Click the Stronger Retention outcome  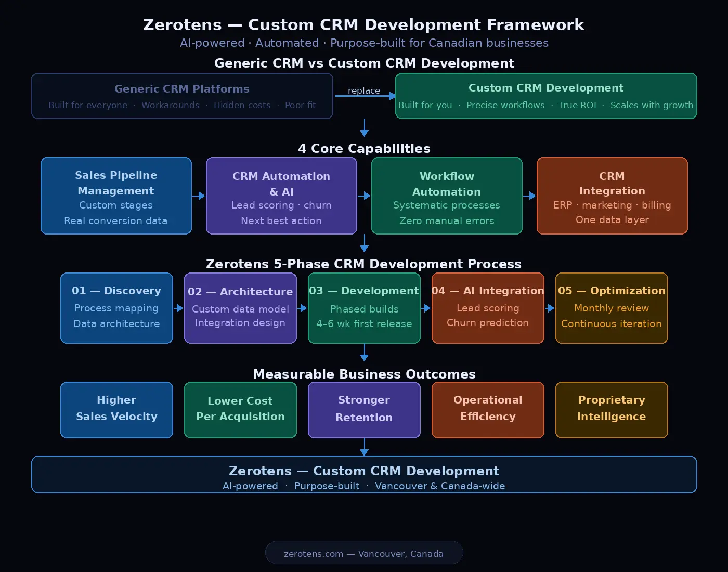pos(364,410)
